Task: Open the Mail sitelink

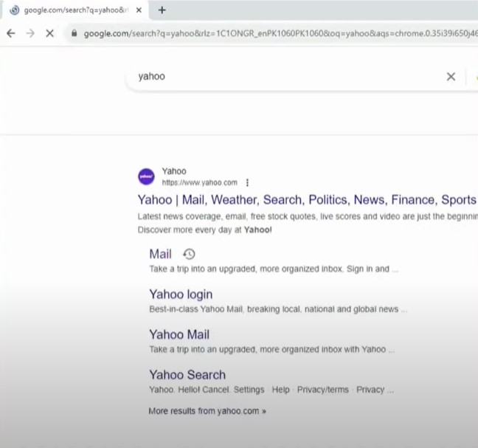Action: click(x=160, y=254)
